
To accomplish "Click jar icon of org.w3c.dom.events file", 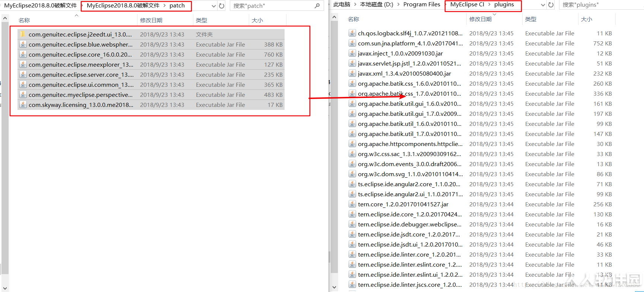I will [352, 164].
